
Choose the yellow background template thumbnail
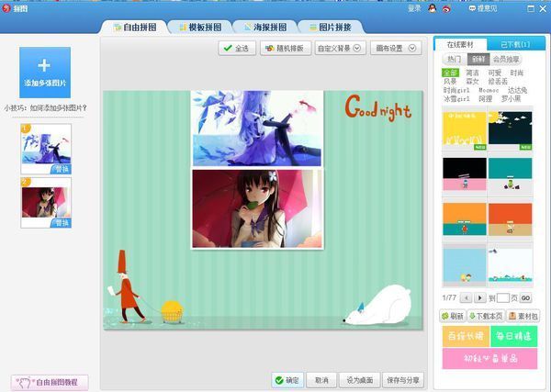[464, 130]
